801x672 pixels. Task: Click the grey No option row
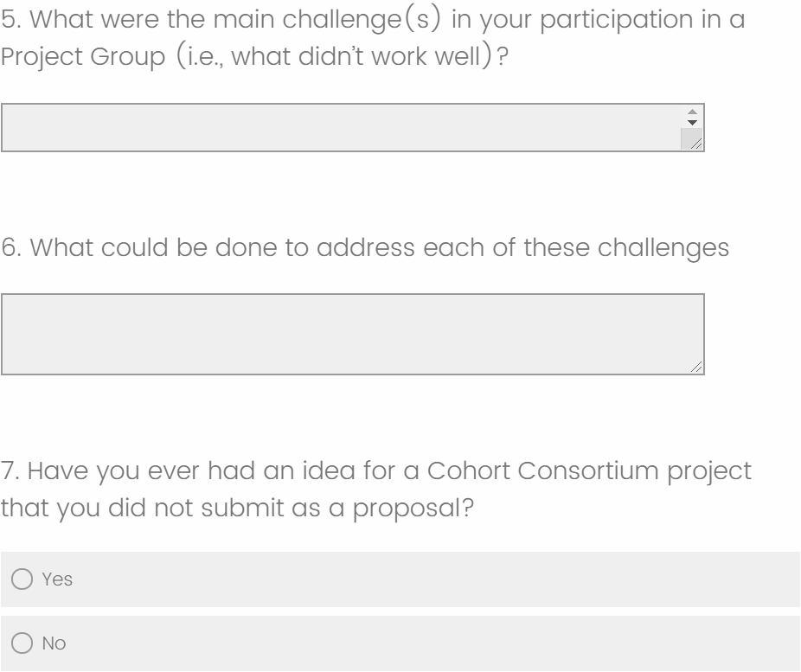click(x=433, y=643)
